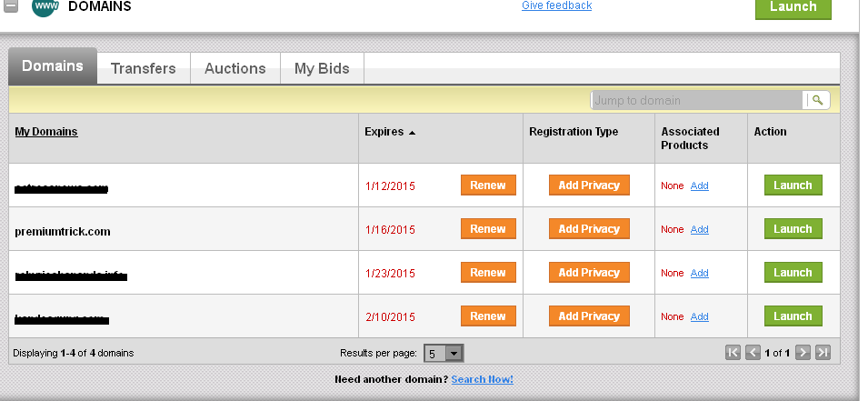Open the Auctions tab
Screen dimensions: 868x401
pyautogui.click(x=234, y=68)
